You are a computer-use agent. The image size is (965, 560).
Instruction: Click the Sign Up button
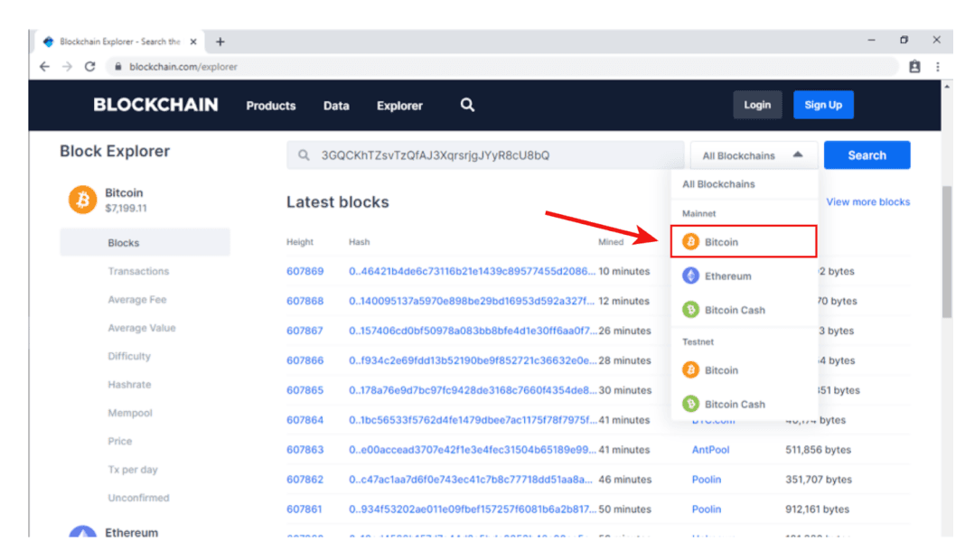(x=823, y=105)
